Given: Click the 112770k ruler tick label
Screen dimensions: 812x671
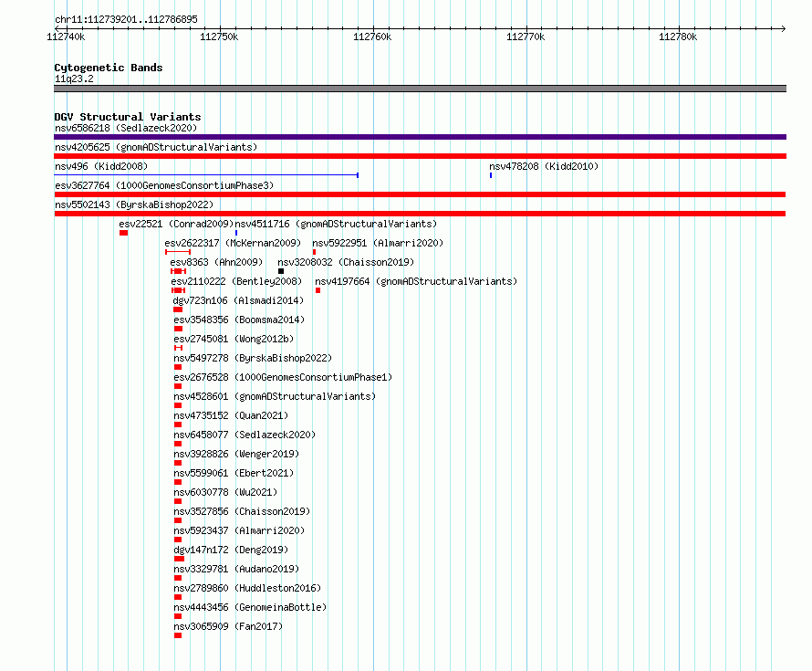Looking at the screenshot, I should (x=526, y=37).
